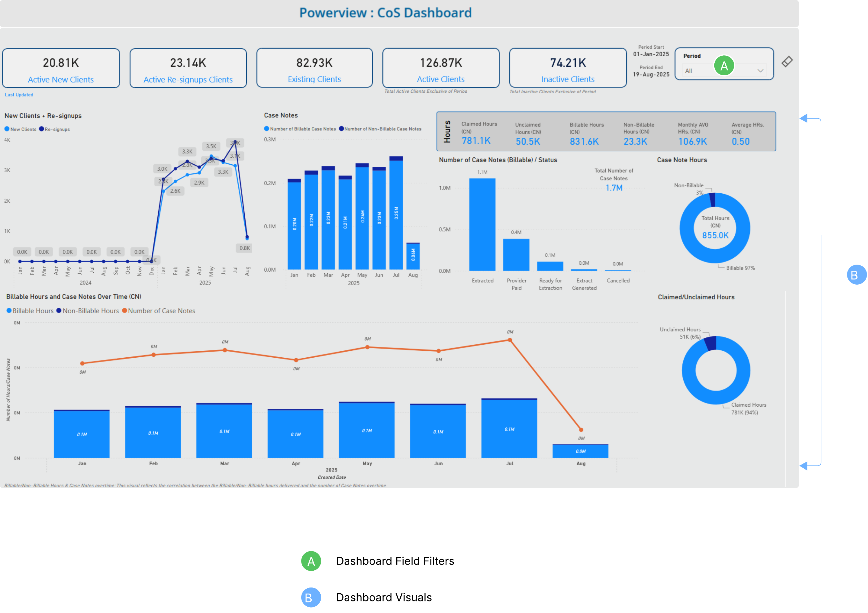Click Number of Billable Case Notes legend dot
The image size is (868, 613).
tap(266, 129)
